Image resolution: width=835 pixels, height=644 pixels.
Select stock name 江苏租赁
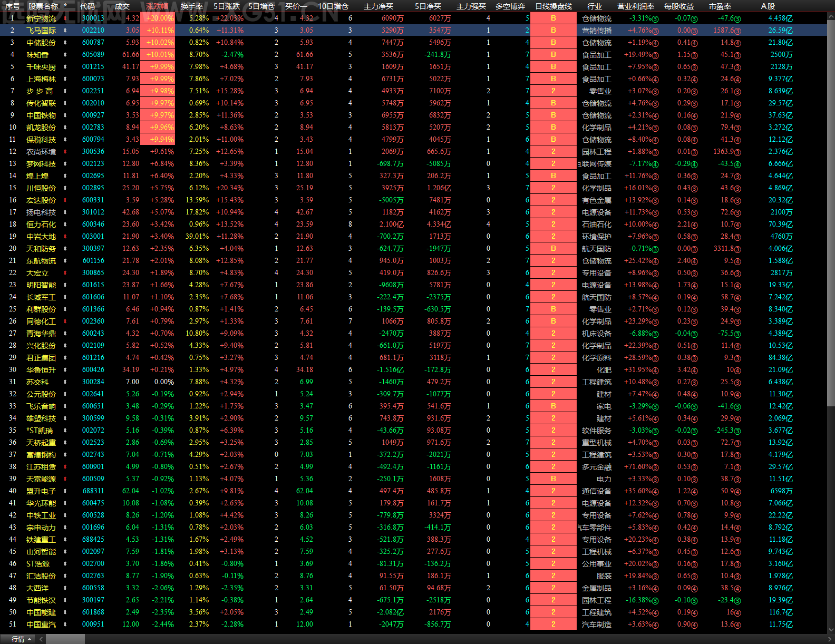pyautogui.click(x=41, y=467)
